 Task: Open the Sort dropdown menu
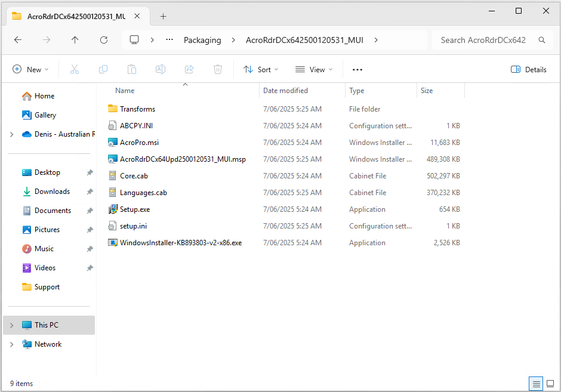click(261, 70)
